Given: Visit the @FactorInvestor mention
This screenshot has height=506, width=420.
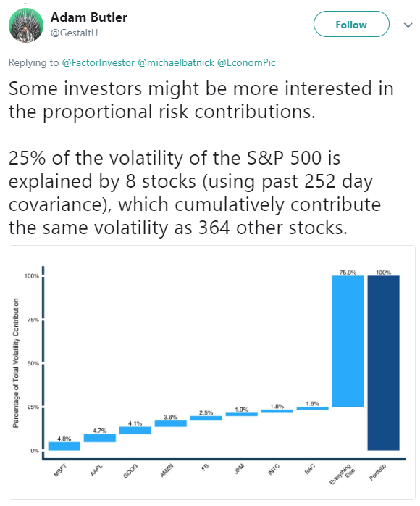Looking at the screenshot, I should 98,62.
